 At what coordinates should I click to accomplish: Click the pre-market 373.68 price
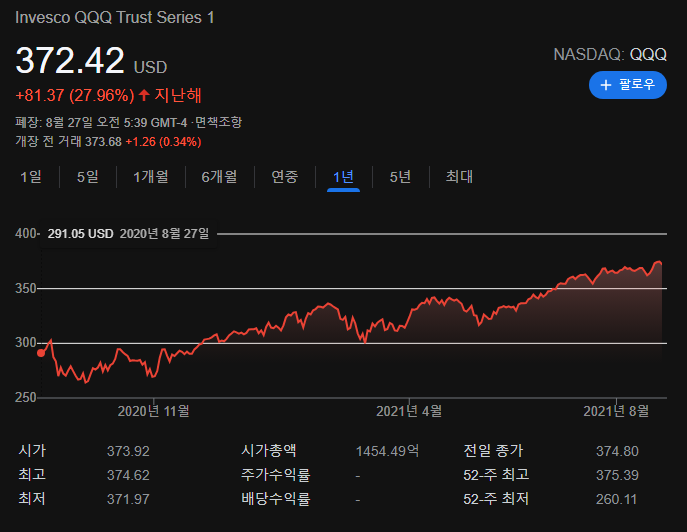103,142
